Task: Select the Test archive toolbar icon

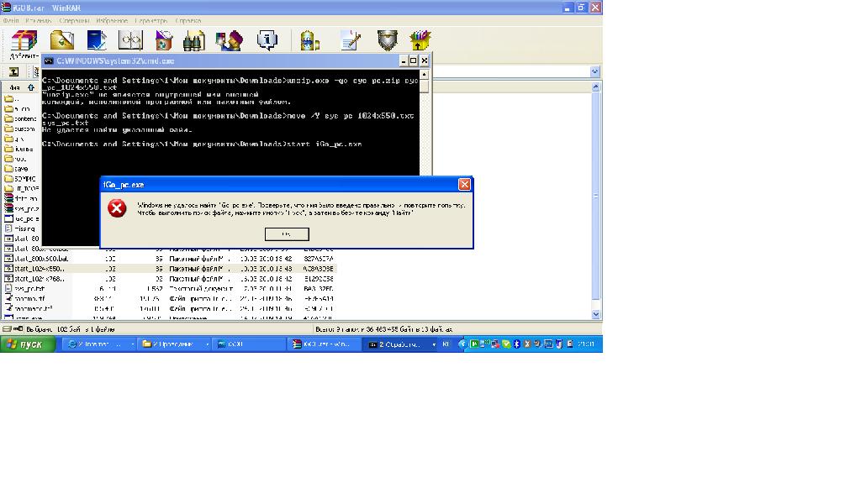Action: pyautogui.click(x=97, y=40)
